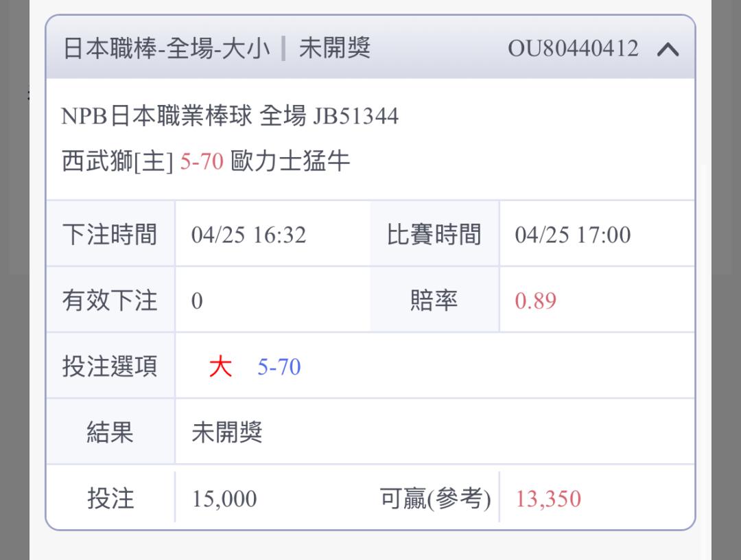Click the 未開獎 status in header
Image resolution: width=741 pixels, height=560 pixels.
point(335,48)
